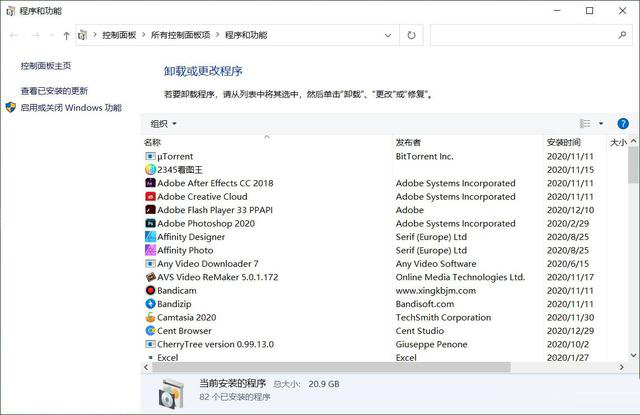
Task: Click the Cent Browser icon
Action: [150, 331]
